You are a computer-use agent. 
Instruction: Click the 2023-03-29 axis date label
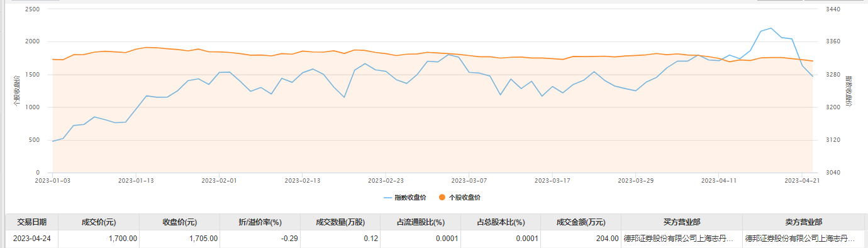[636, 180]
